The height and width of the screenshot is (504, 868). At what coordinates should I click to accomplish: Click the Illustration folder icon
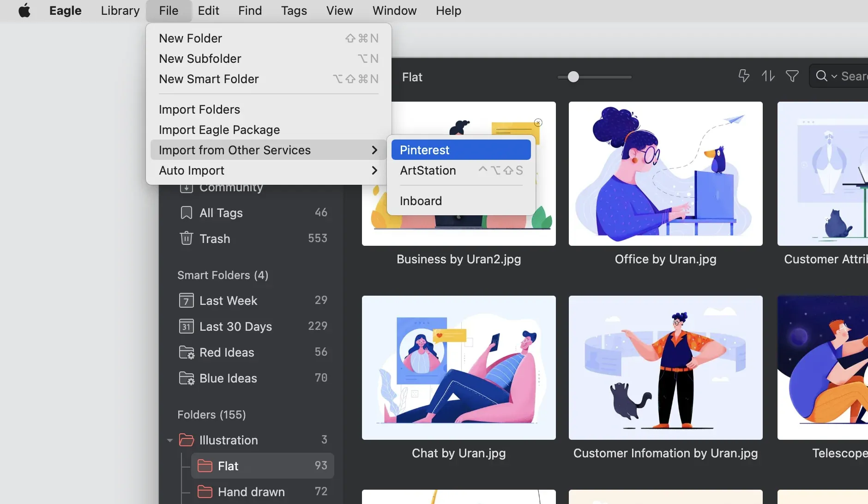pos(186,440)
